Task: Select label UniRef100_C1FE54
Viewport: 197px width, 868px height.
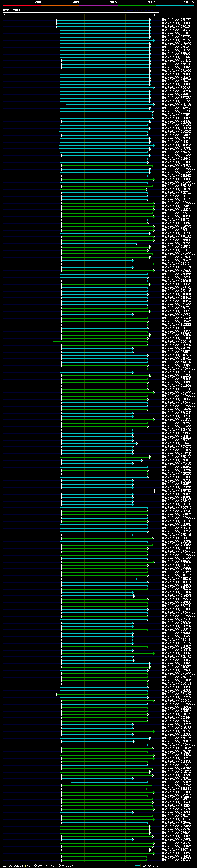Action: pos(177,128)
